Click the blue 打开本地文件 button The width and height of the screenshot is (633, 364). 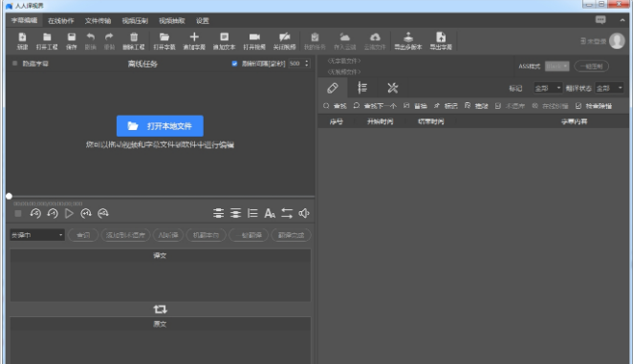pyautogui.click(x=160, y=126)
